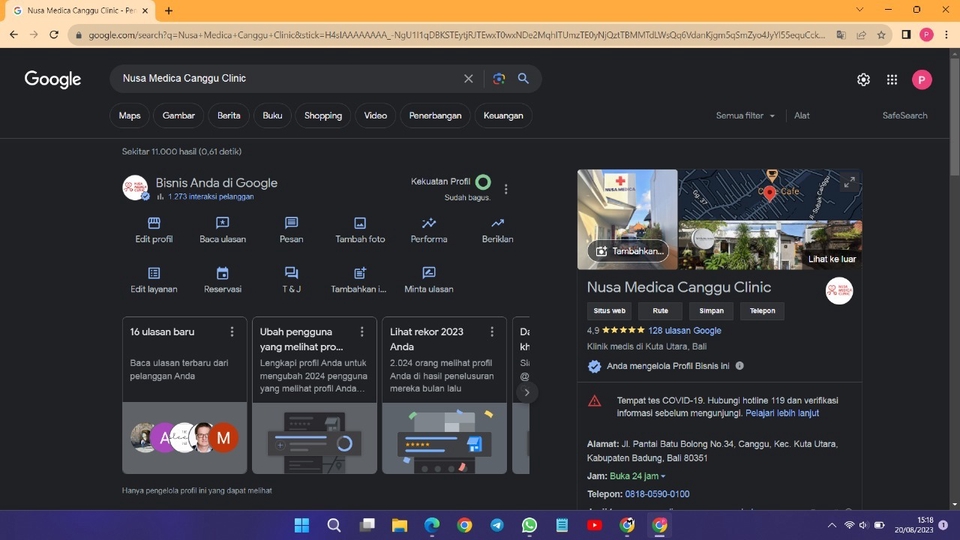Select Tambah foto icon

[360, 230]
